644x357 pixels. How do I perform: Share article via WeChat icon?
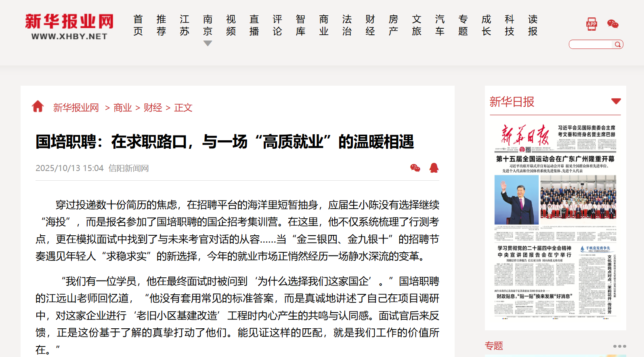coord(415,168)
